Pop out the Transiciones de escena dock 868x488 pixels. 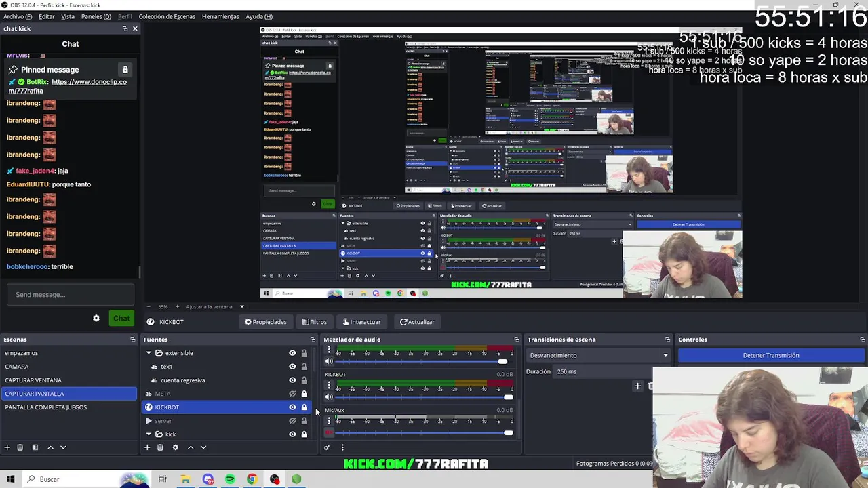667,340
